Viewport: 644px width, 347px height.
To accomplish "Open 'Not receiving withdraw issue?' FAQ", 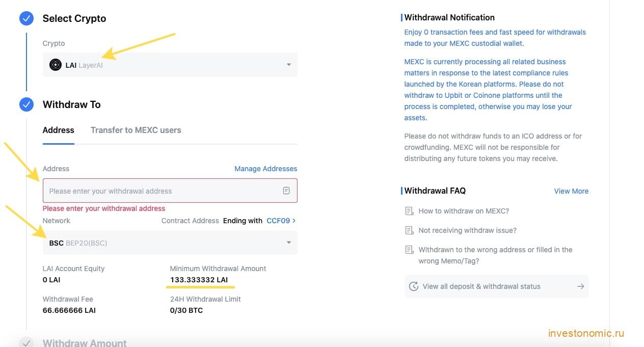I will pyautogui.click(x=467, y=230).
